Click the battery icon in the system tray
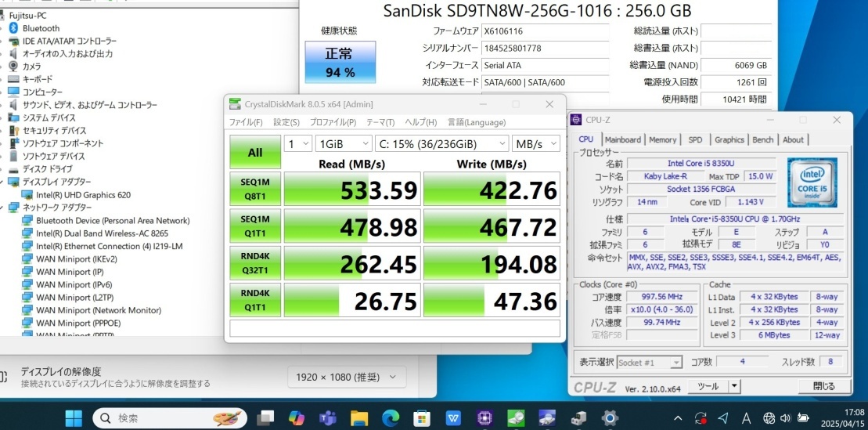The width and height of the screenshot is (868, 430). coord(802,418)
